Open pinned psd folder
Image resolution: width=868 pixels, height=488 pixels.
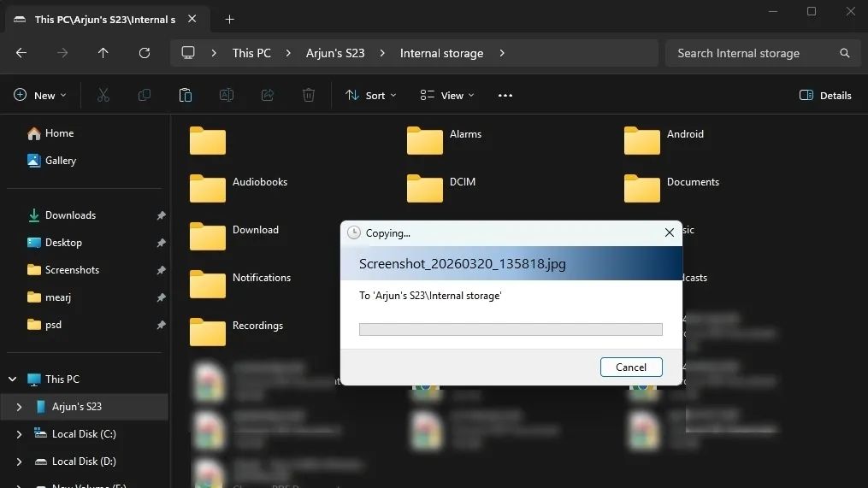44,325
